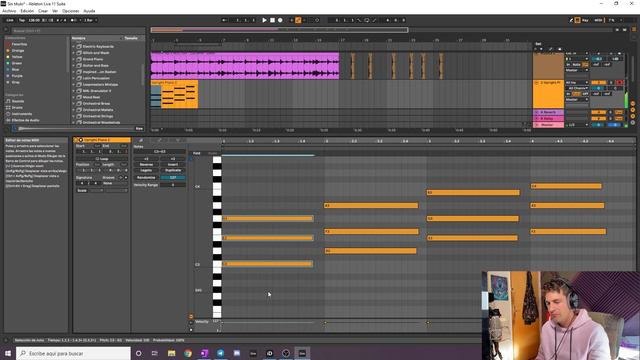Toggle Draw Mode pencil icon at top right

point(571,20)
